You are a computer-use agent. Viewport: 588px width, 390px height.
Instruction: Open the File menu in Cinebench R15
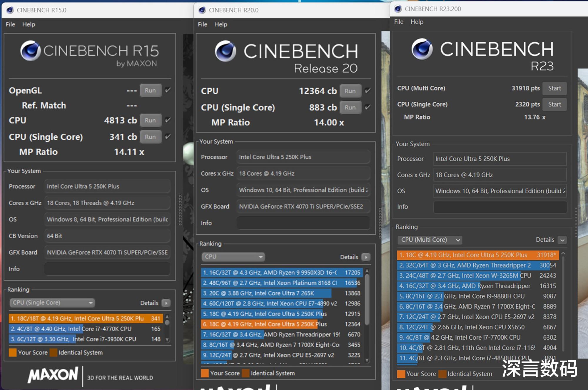point(10,24)
